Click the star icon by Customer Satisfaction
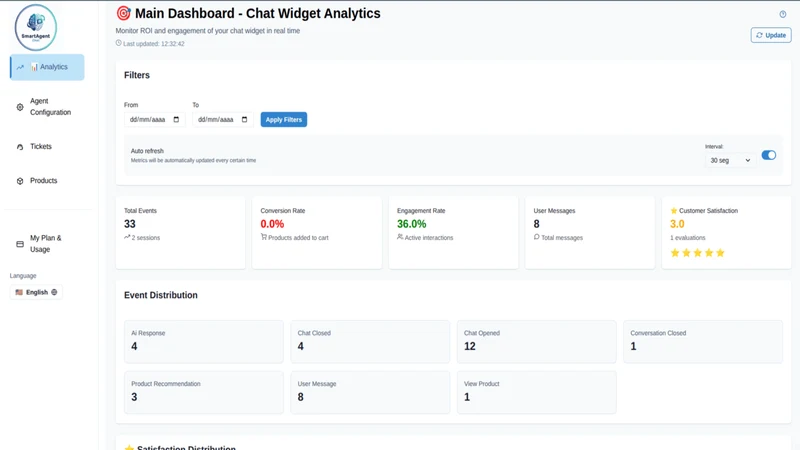Image resolution: width=800 pixels, height=450 pixels. (x=673, y=211)
